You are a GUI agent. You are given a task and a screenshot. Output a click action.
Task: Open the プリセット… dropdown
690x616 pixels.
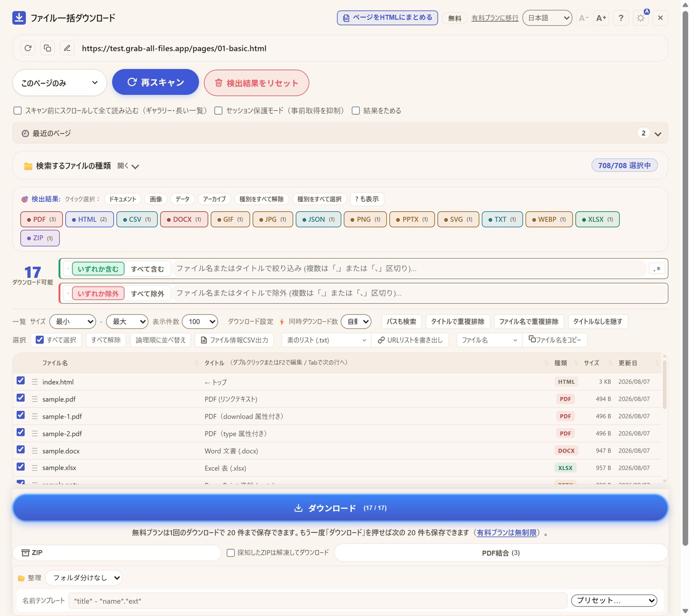click(x=614, y=600)
